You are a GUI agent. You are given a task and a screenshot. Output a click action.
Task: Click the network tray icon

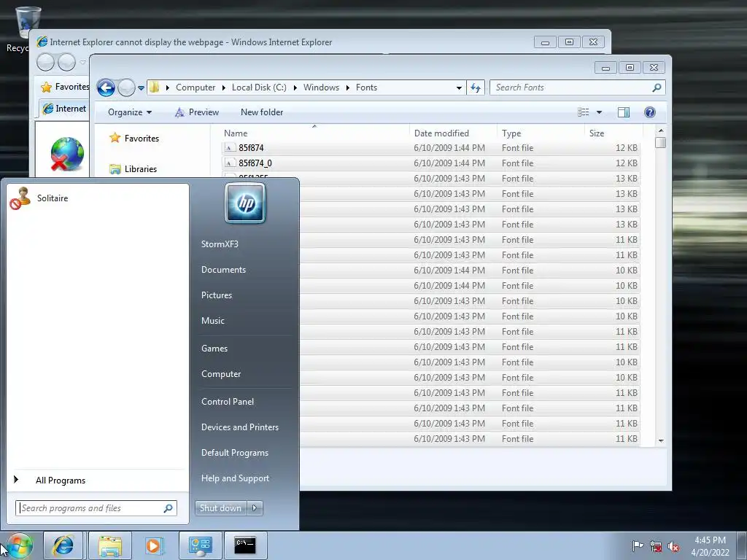coord(656,546)
